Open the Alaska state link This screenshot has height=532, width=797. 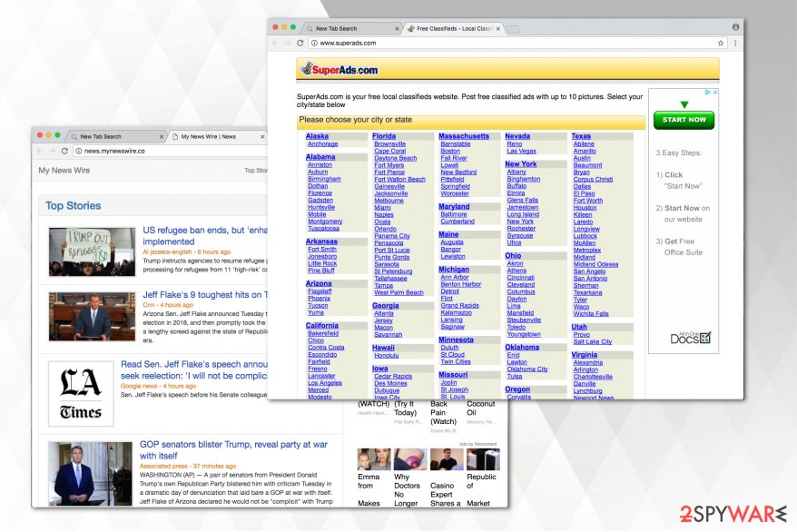[x=317, y=136]
